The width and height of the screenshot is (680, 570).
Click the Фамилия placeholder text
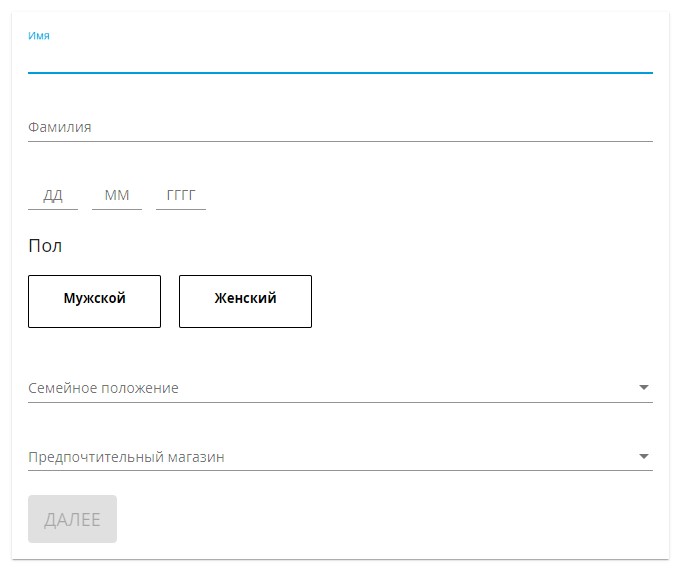pyautogui.click(x=60, y=127)
